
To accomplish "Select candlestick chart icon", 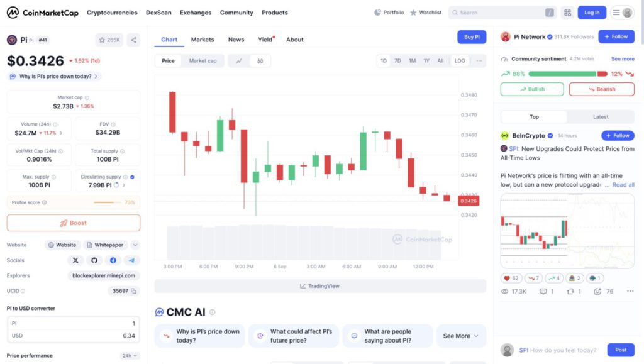I will tap(260, 61).
